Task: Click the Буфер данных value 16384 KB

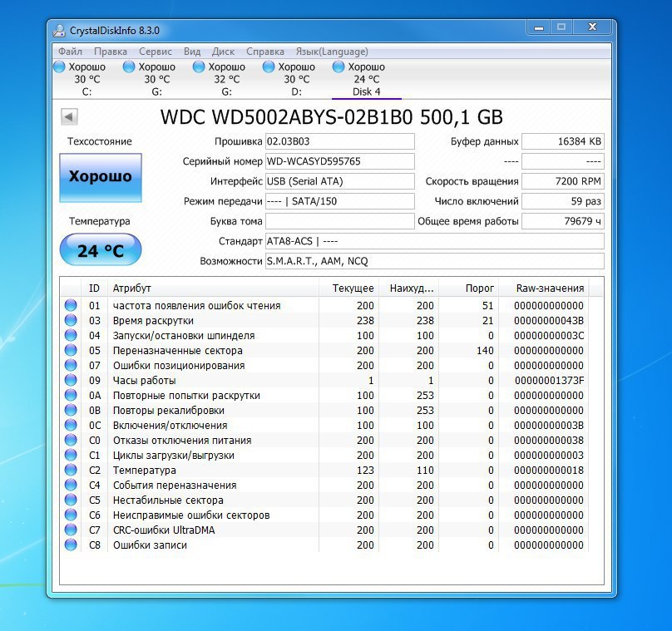Action: click(x=563, y=141)
